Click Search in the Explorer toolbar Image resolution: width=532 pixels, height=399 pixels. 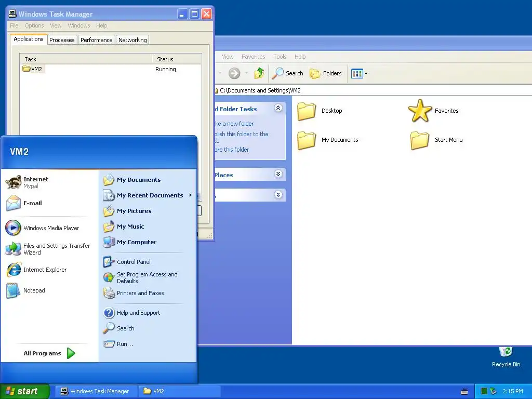[288, 73]
